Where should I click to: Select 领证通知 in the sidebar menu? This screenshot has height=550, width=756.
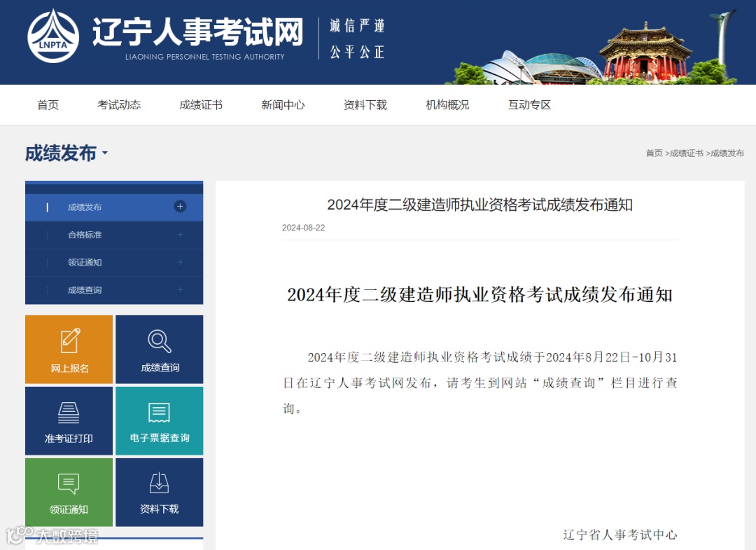[114, 263]
